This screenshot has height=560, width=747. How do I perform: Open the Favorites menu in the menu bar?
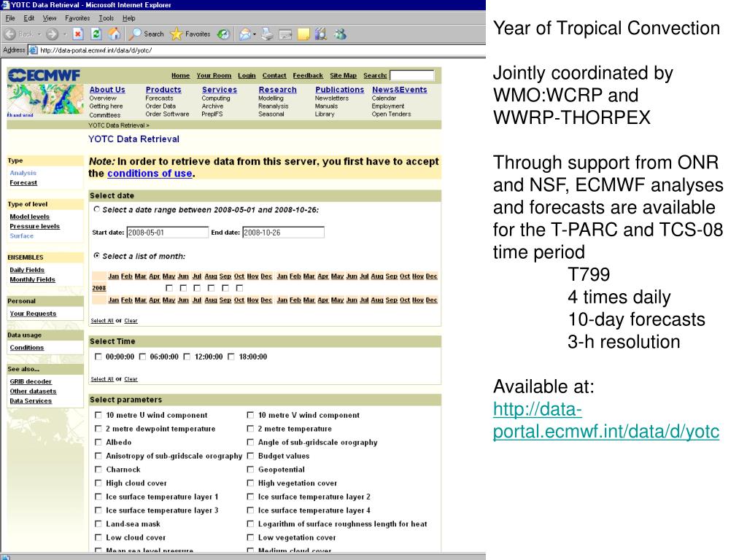point(77,18)
